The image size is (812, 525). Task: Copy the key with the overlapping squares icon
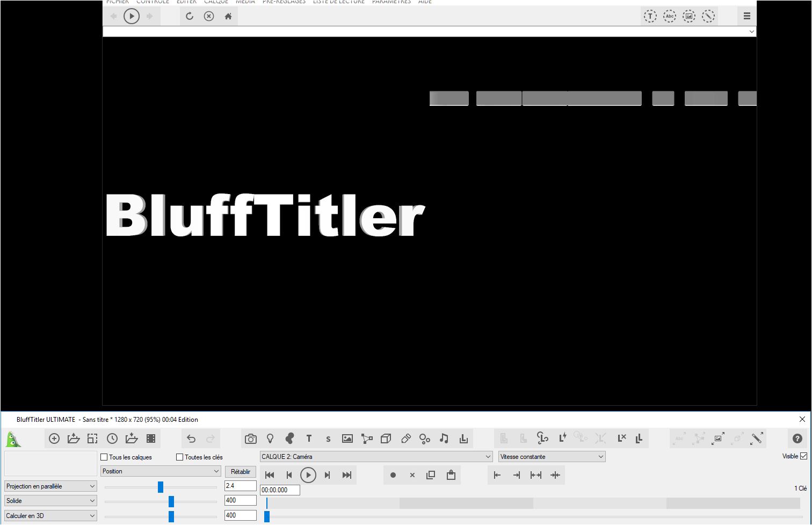coord(431,475)
